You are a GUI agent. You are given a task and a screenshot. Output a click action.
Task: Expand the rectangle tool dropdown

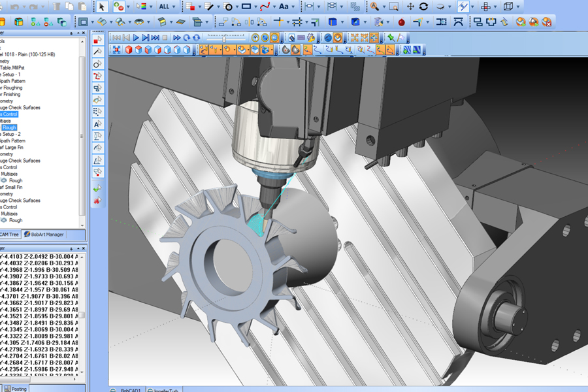point(255,7)
